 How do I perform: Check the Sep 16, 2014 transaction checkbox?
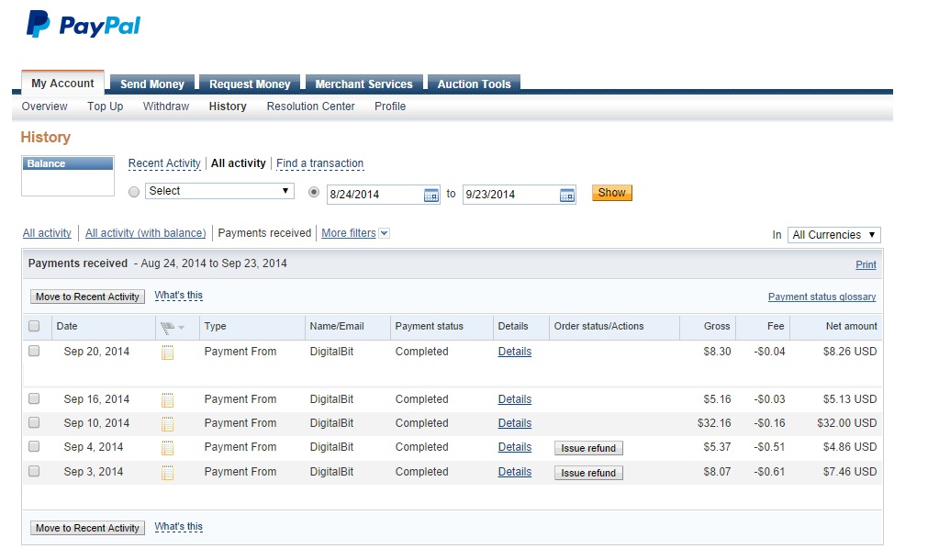click(x=34, y=398)
